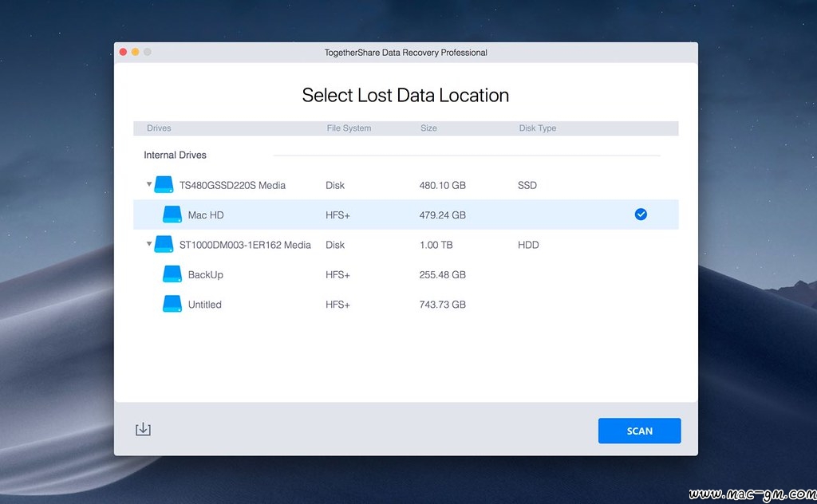Select the TS480GSSD220S Media disk name
The height and width of the screenshot is (504, 817).
[x=232, y=185]
